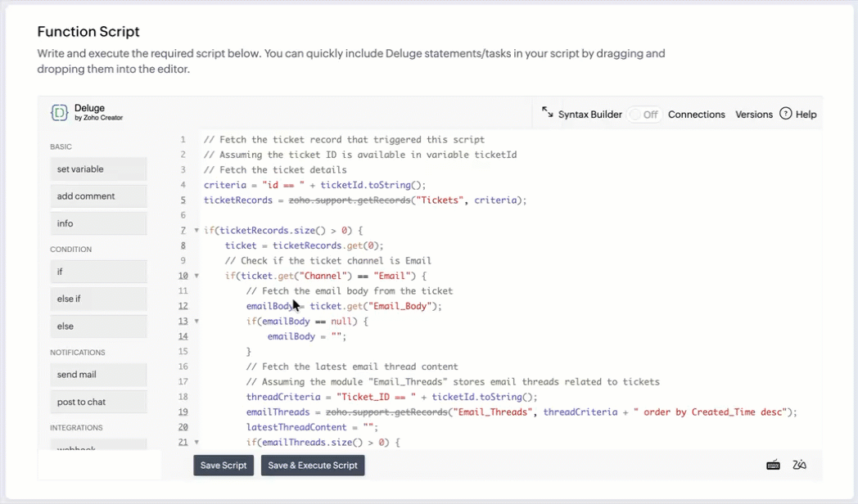Collapse the code fold arrow at line 10
The width and height of the screenshot is (858, 504).
tap(196, 276)
